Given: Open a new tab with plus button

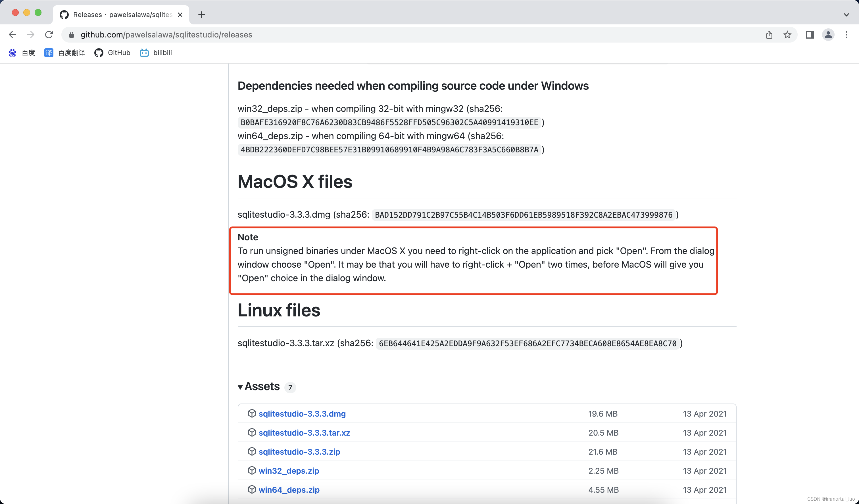Looking at the screenshot, I should click(201, 15).
